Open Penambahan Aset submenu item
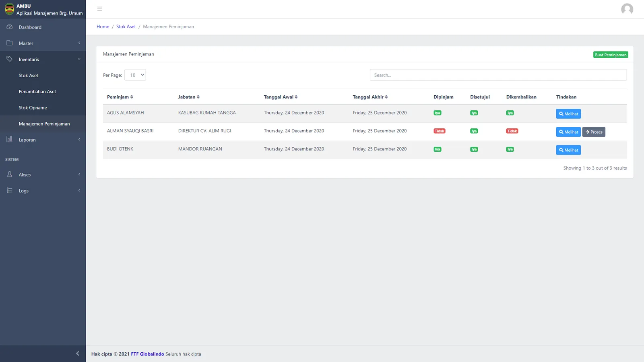This screenshot has height=362, width=644. [x=43, y=91]
